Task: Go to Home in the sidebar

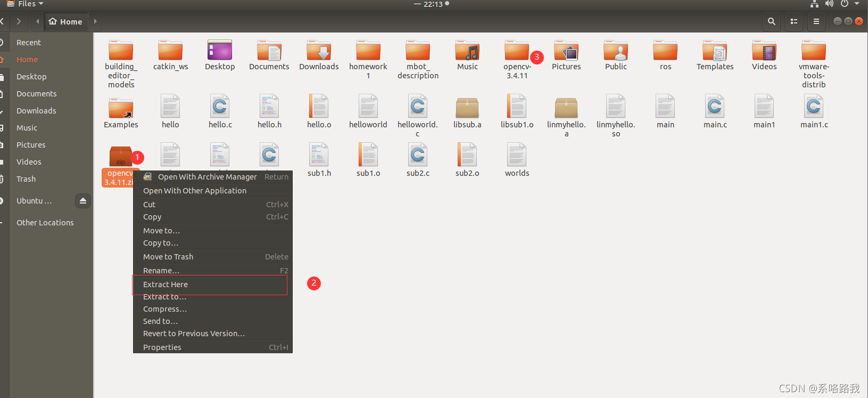Action: click(x=46, y=60)
